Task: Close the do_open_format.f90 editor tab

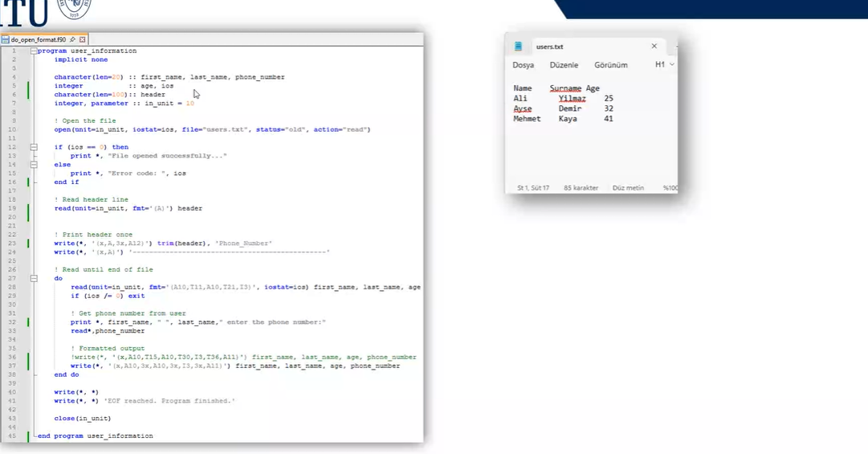Action: pyautogui.click(x=83, y=39)
